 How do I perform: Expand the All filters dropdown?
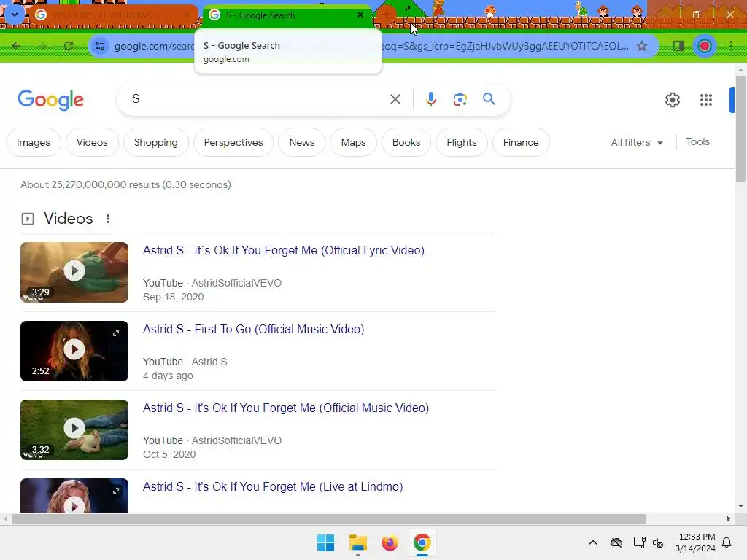click(637, 142)
